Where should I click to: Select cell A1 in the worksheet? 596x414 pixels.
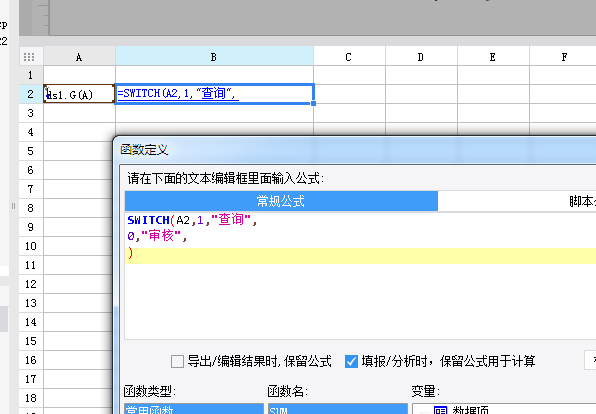(x=79, y=75)
